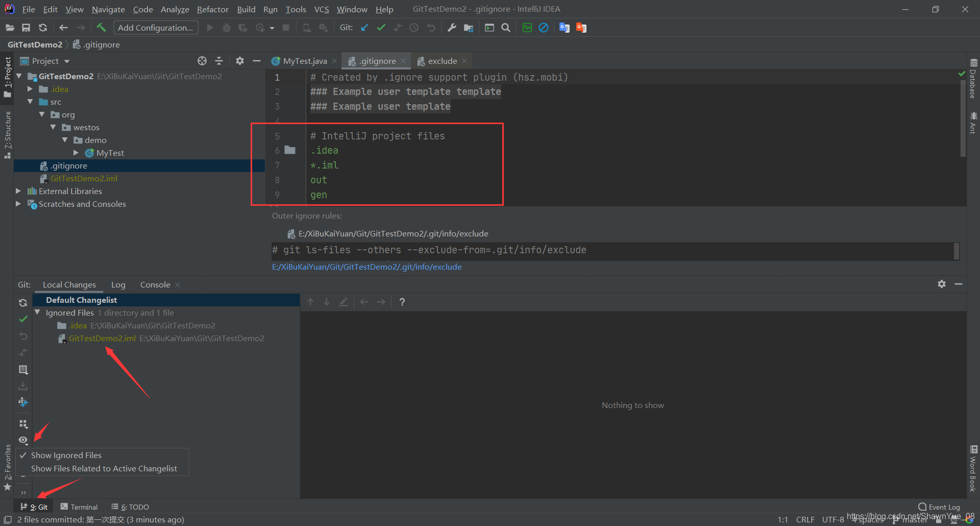Click the CRLF line separator in status bar
The height and width of the screenshot is (526, 980).
[805, 519]
